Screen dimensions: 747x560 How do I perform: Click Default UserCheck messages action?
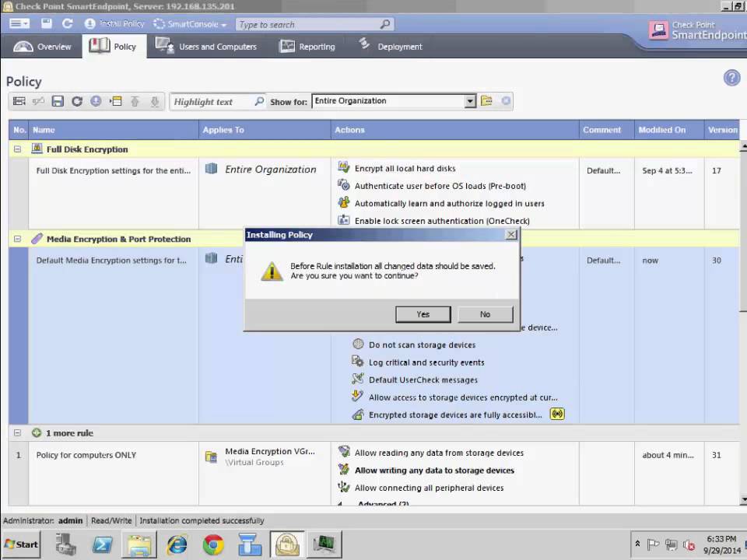coord(423,380)
